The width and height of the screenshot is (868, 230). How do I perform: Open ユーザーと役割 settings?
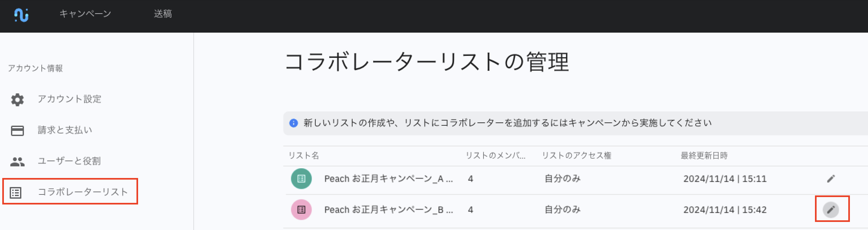[69, 161]
